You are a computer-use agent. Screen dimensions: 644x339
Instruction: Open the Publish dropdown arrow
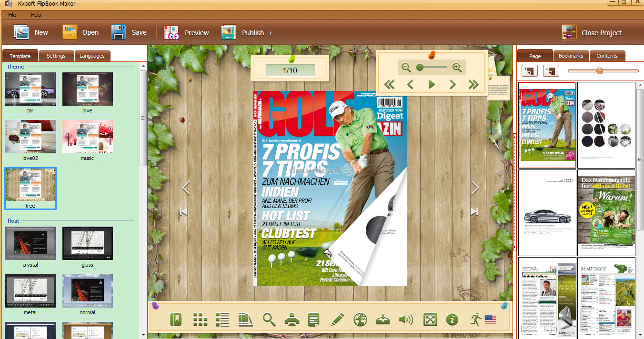point(270,33)
